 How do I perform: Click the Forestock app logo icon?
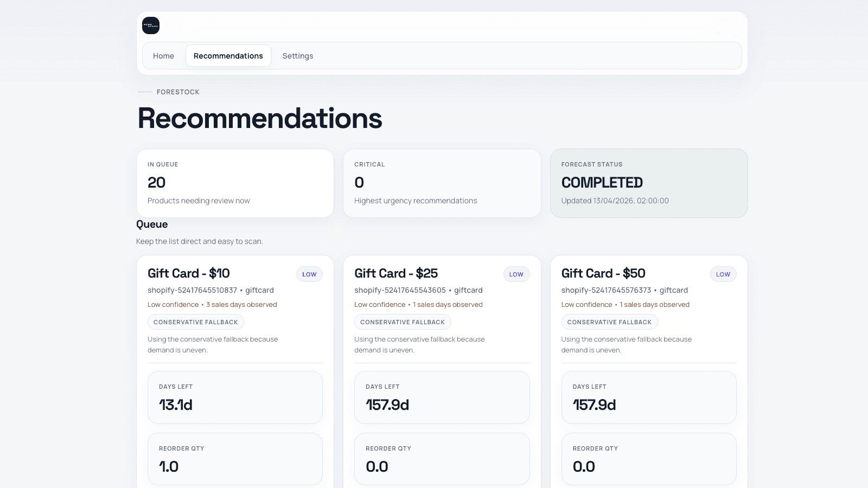(x=151, y=25)
